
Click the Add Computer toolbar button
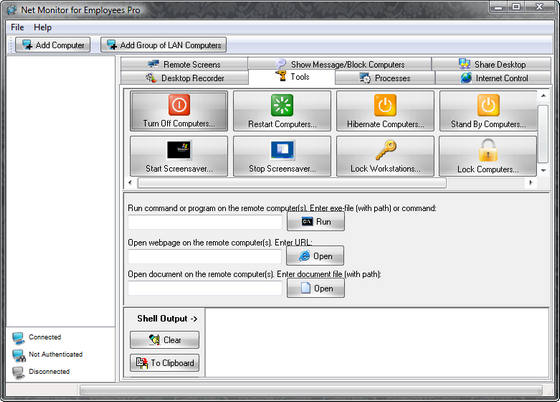click(53, 45)
